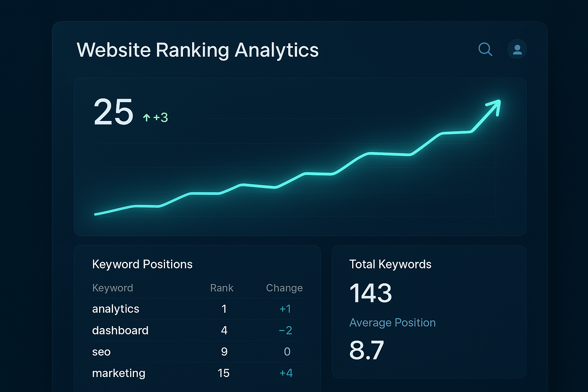
Task: Open the user profile avatar
Action: click(x=517, y=49)
